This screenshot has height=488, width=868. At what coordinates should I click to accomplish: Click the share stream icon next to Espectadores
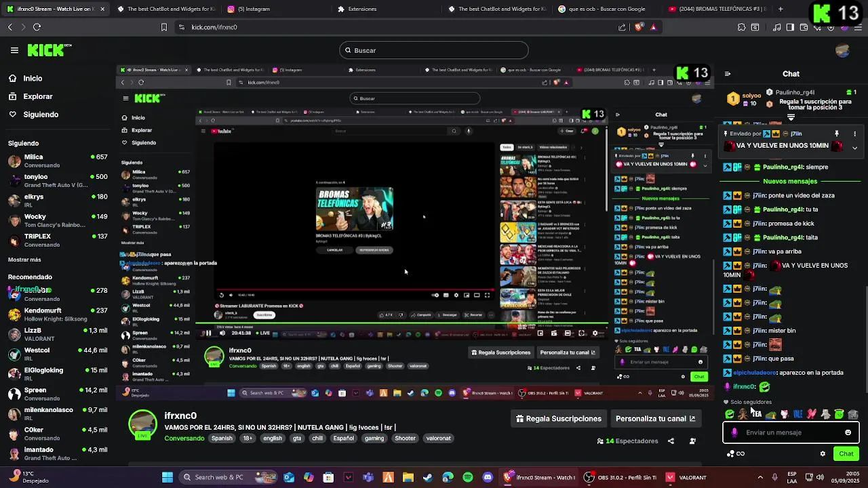point(671,441)
